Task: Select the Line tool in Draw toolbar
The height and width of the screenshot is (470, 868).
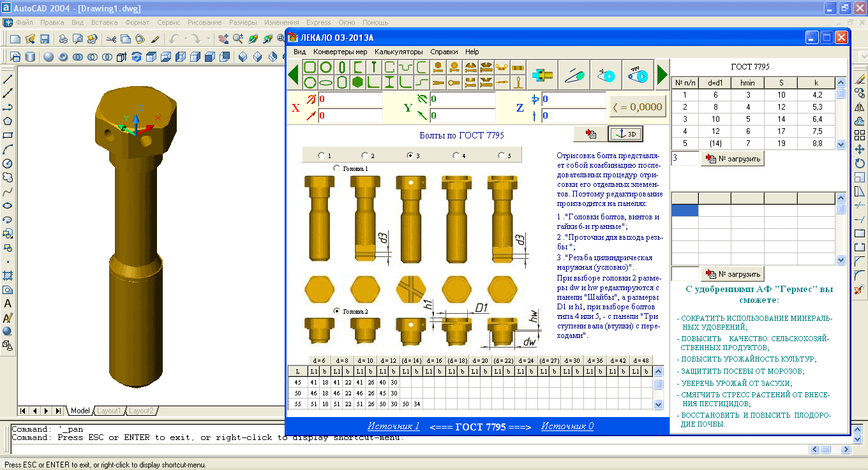Action: 8,79
